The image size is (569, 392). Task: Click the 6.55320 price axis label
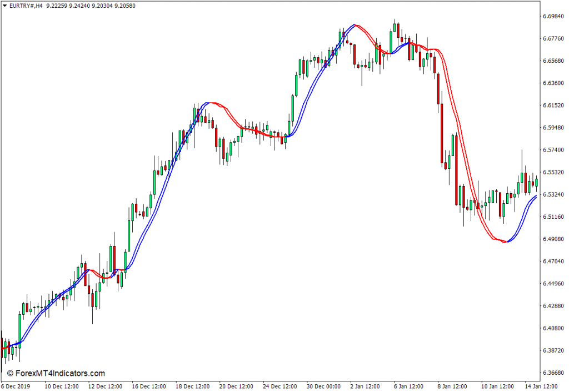pos(553,172)
